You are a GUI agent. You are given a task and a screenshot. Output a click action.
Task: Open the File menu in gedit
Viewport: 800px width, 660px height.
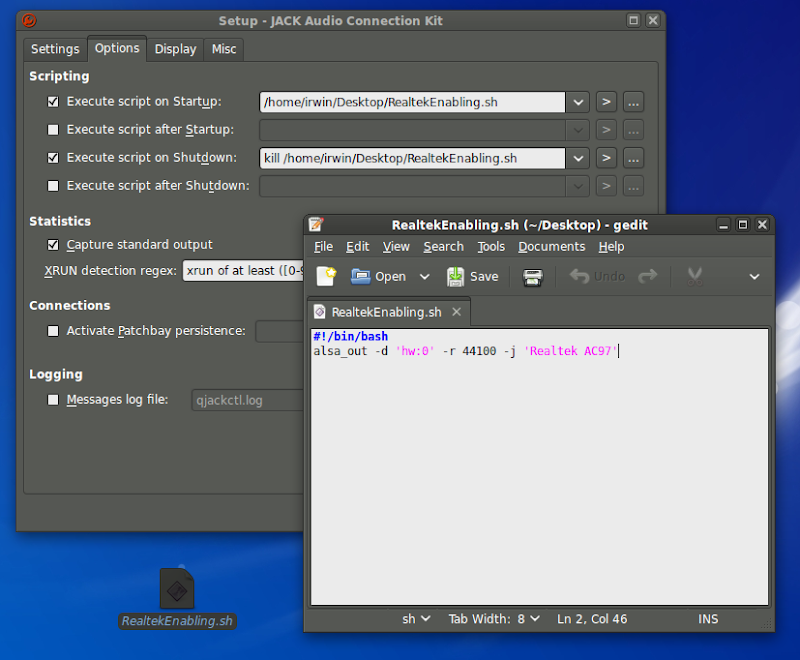click(x=323, y=247)
